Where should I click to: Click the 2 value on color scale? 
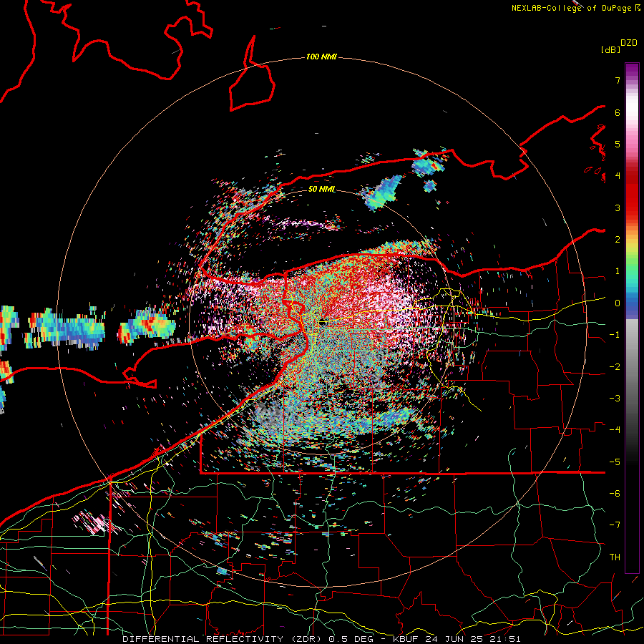(618, 240)
